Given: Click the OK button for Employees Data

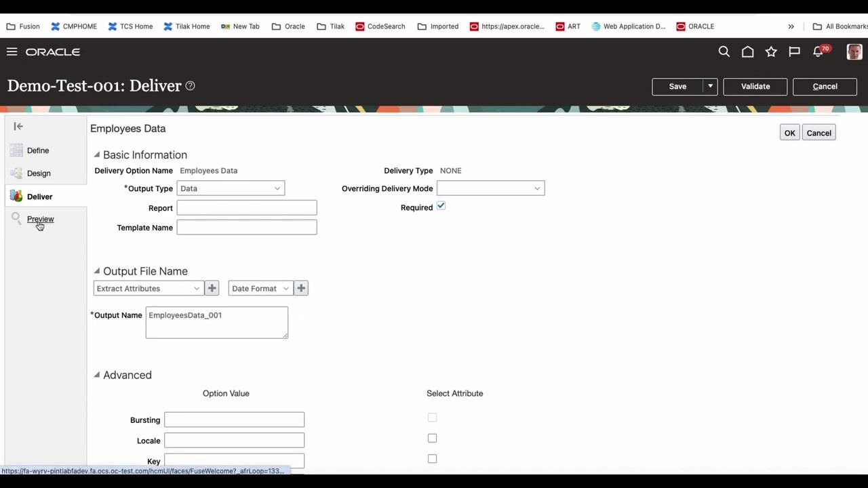Looking at the screenshot, I should [790, 133].
